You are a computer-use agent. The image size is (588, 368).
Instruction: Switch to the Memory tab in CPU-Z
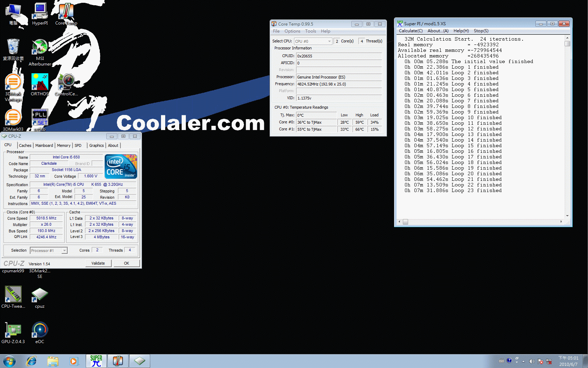coord(64,145)
